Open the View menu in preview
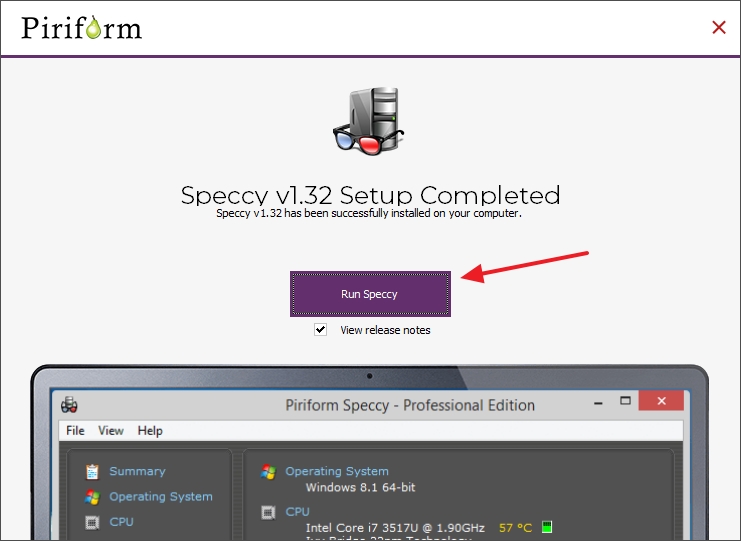741x541 pixels. click(111, 431)
